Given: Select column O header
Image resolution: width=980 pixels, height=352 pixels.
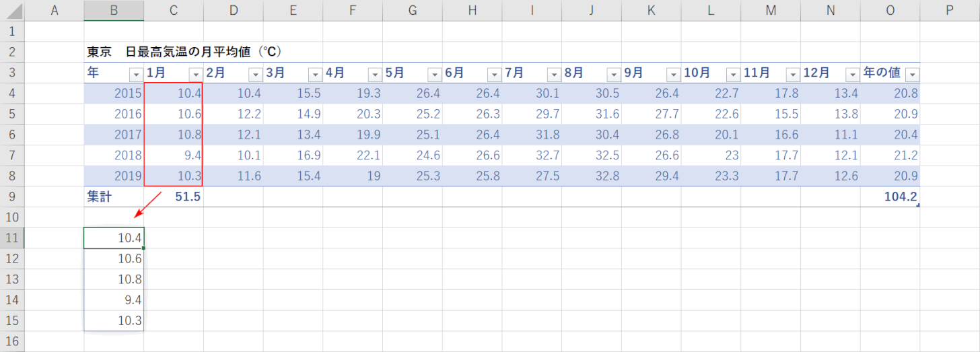Looking at the screenshot, I should (x=890, y=10).
